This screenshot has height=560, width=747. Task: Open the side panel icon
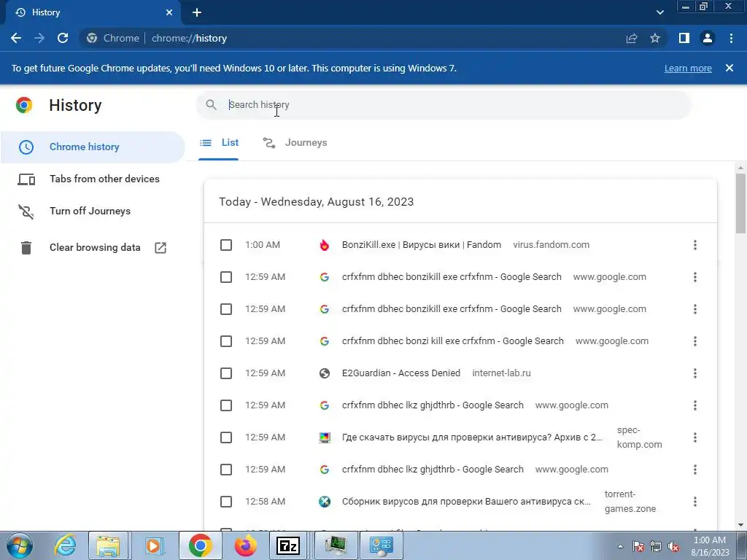pyautogui.click(x=684, y=38)
